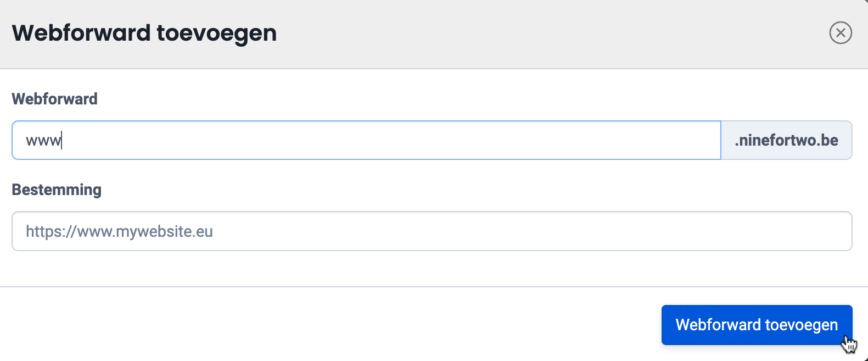
Task: Submit the form to add the webforward
Action: click(x=757, y=325)
